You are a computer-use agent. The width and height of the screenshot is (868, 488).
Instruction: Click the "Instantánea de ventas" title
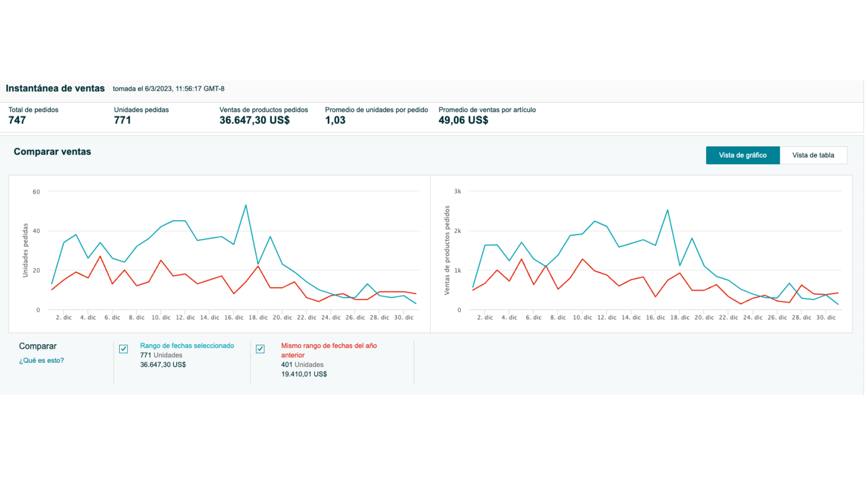(55, 88)
